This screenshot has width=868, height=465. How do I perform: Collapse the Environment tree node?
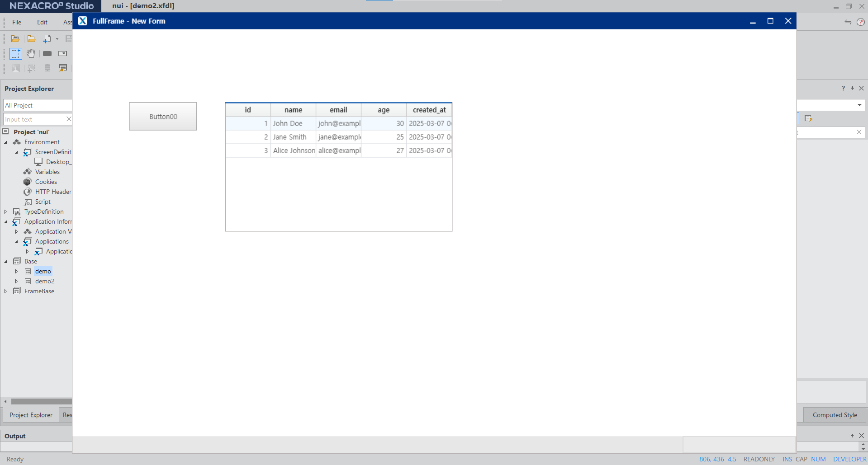click(6, 142)
